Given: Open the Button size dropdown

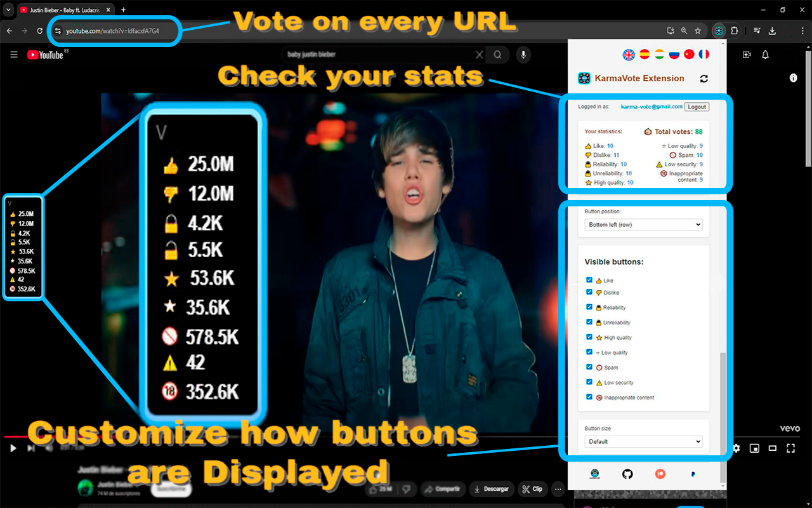Looking at the screenshot, I should 643,441.
